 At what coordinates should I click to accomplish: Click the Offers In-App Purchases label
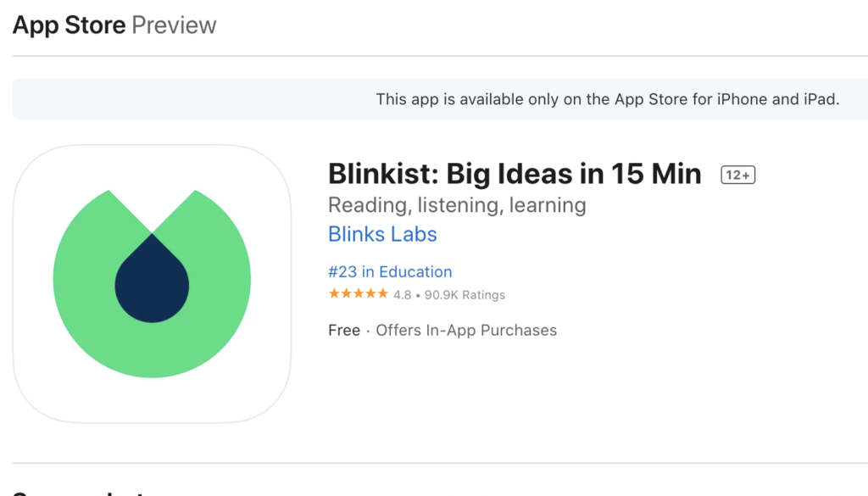(466, 330)
